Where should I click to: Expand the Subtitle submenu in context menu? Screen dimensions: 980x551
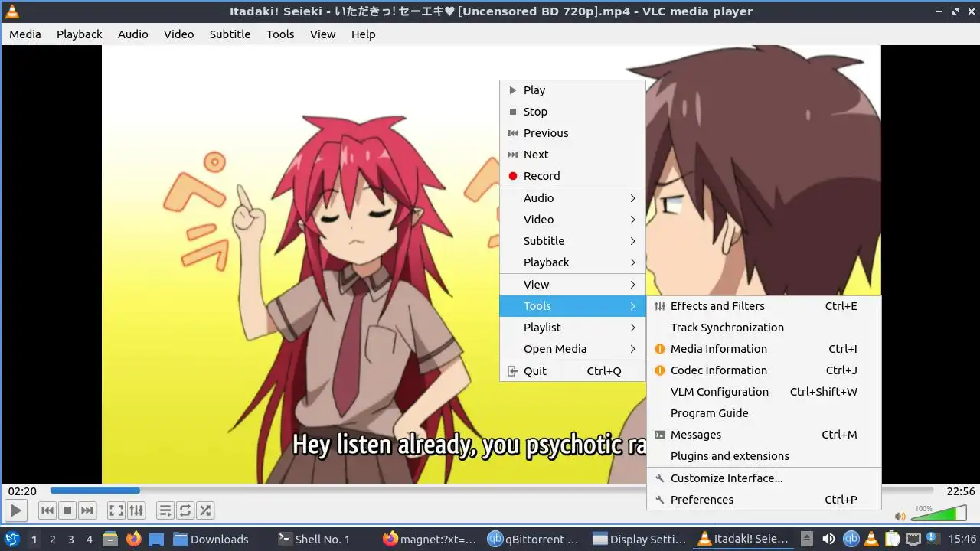(573, 241)
